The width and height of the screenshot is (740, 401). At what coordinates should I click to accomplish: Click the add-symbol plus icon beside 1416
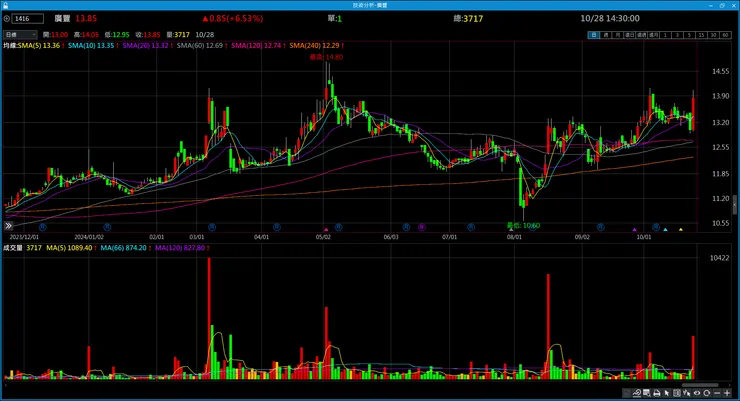pos(7,19)
